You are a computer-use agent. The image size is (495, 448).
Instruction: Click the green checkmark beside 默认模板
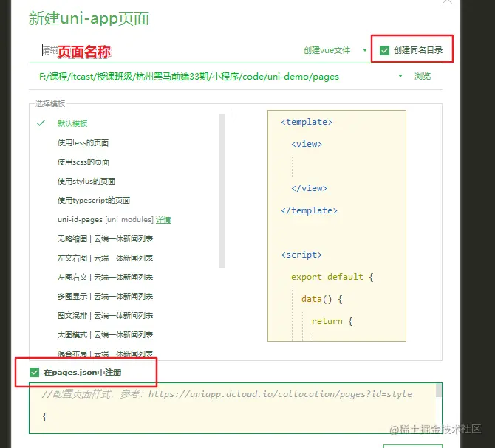pyautogui.click(x=41, y=123)
